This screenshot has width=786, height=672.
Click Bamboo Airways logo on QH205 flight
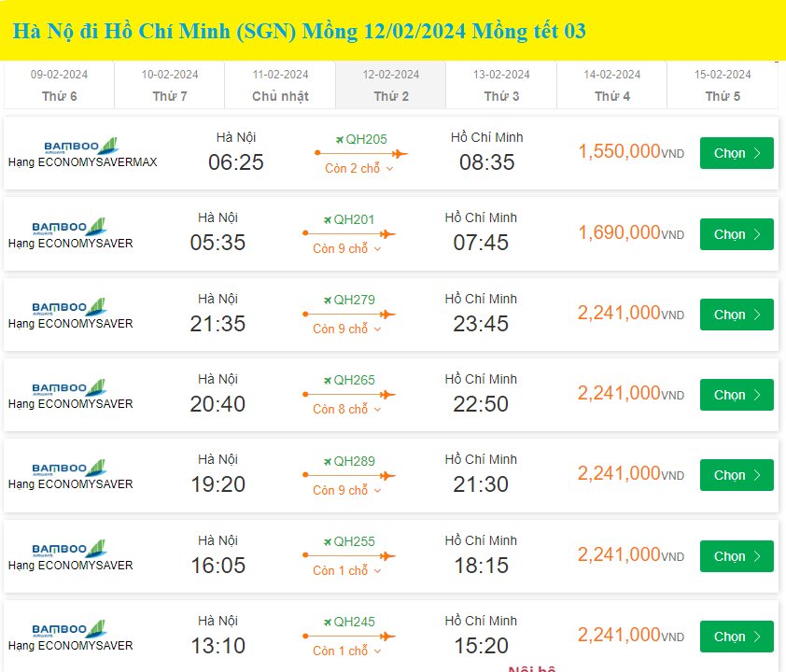(81, 147)
